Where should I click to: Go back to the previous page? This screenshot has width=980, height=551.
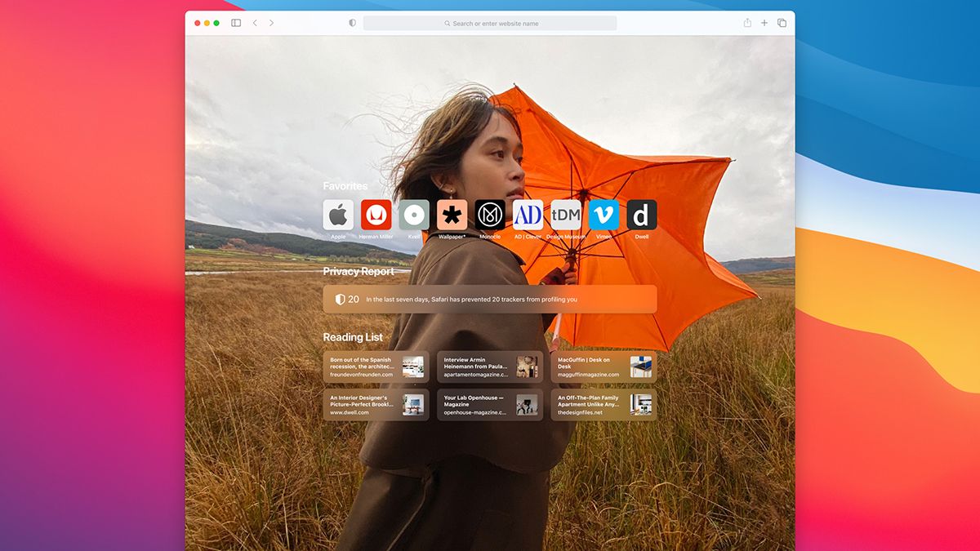pos(255,23)
